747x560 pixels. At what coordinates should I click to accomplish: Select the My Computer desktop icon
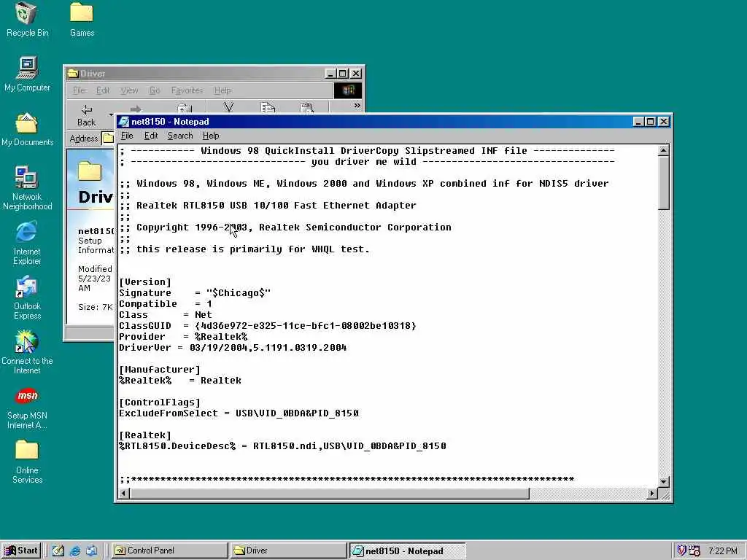(27, 74)
